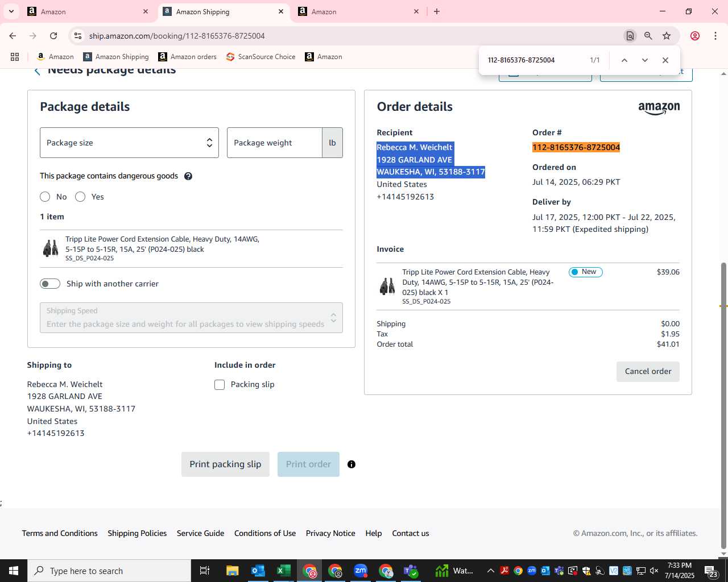Open the Amazon Shipping bookmark
This screenshot has width=728, height=582.
tap(116, 57)
